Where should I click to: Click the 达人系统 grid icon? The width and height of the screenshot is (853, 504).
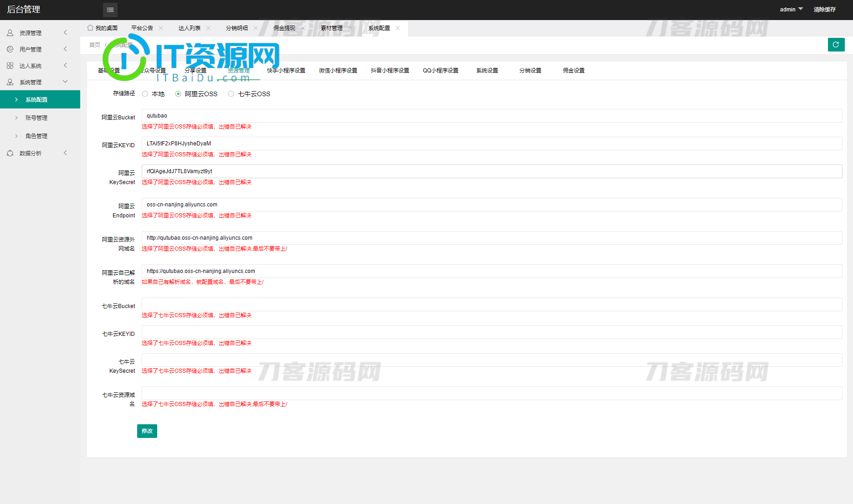10,66
